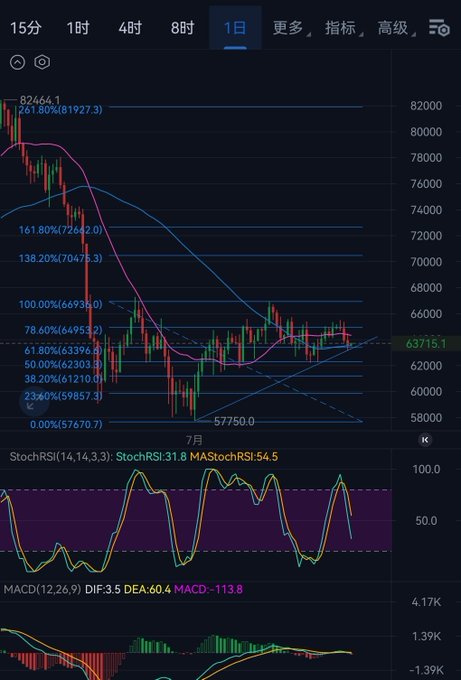Select the 1日 daily timeframe

(235, 28)
